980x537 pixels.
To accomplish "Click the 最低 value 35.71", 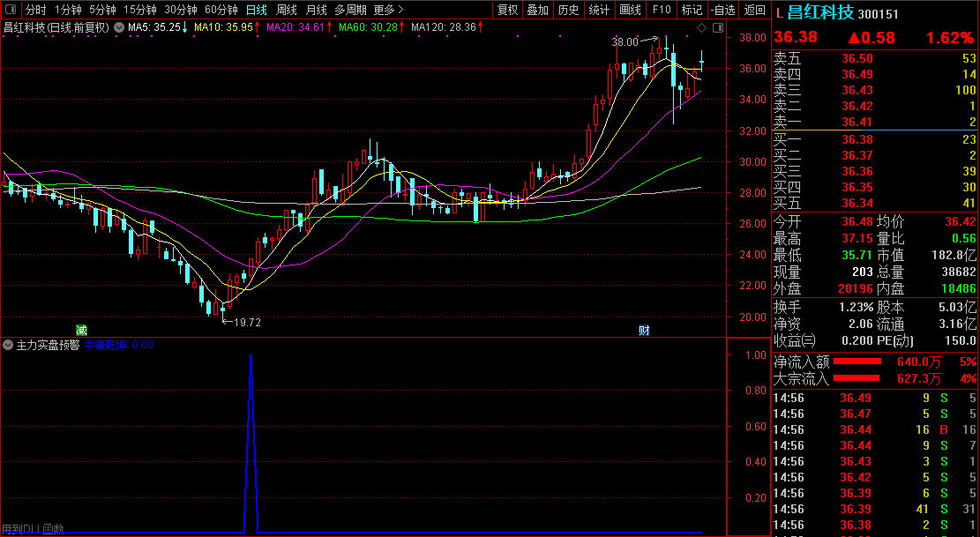I will [x=857, y=256].
